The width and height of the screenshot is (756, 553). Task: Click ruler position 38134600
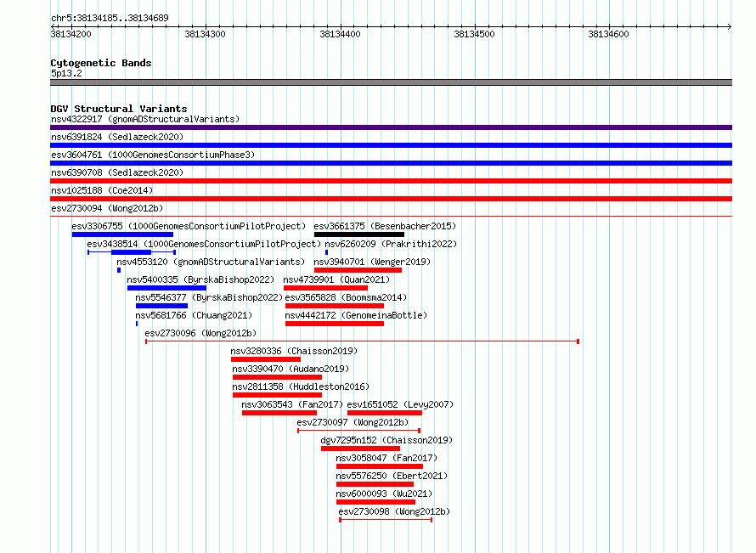[x=608, y=34]
